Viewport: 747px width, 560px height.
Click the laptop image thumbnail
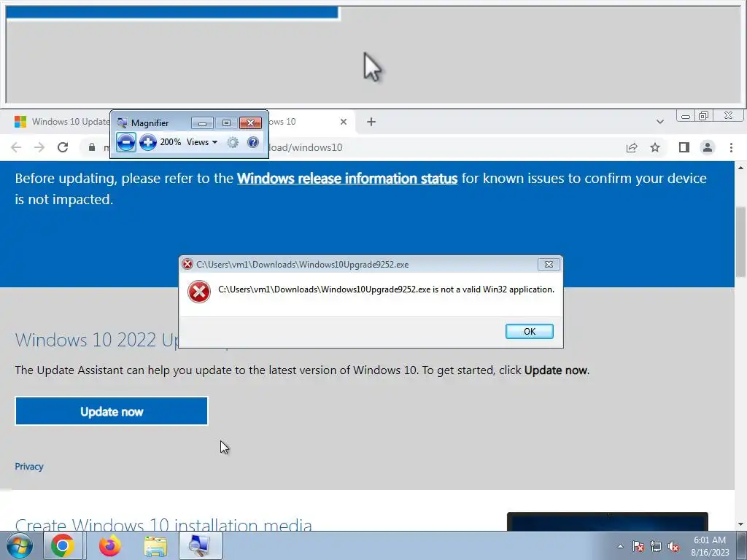608,522
